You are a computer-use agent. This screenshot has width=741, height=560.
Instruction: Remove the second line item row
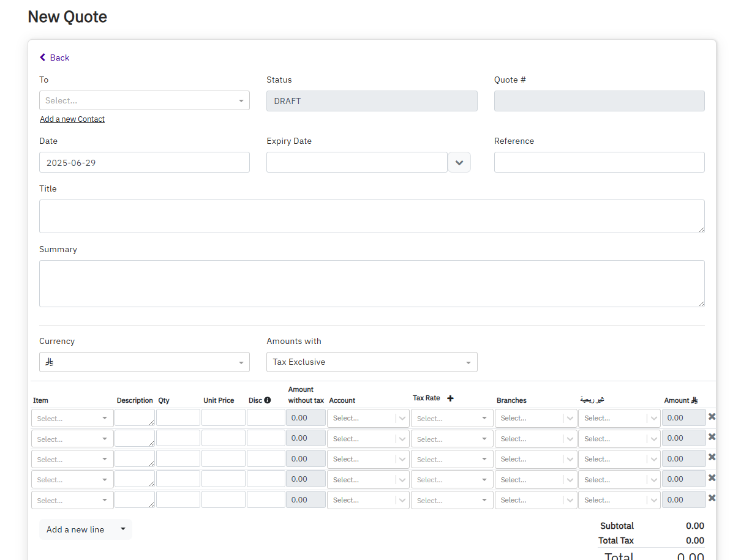712,437
